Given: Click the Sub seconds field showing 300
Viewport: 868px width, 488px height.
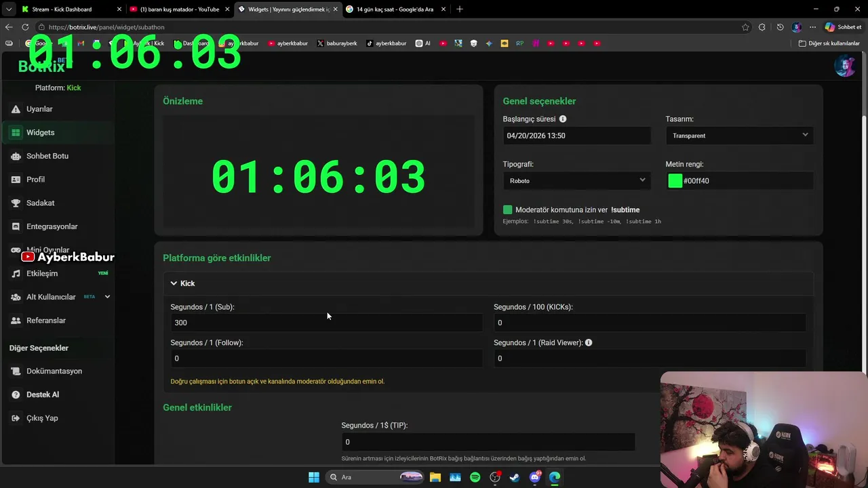Looking at the screenshot, I should pyautogui.click(x=326, y=323).
